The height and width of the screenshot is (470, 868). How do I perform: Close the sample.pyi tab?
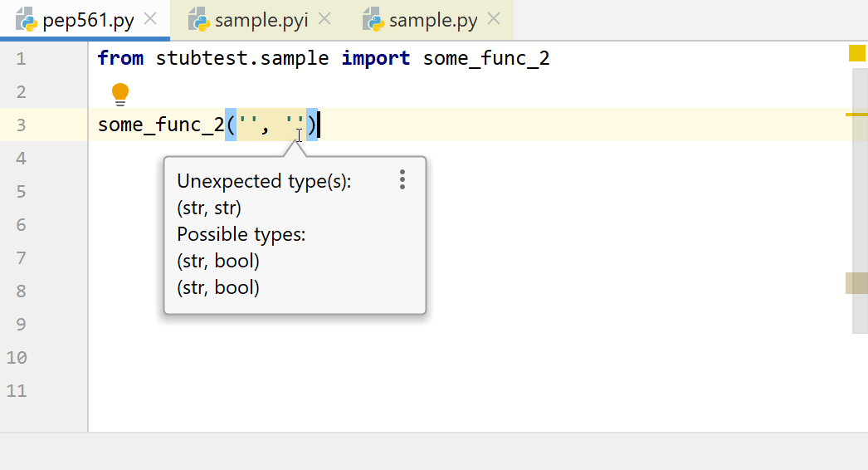coord(324,19)
